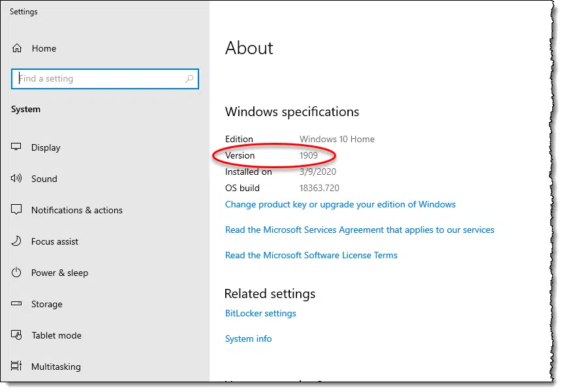Select the installed date 3/9/2020
This screenshot has height=392, width=564.
click(318, 172)
